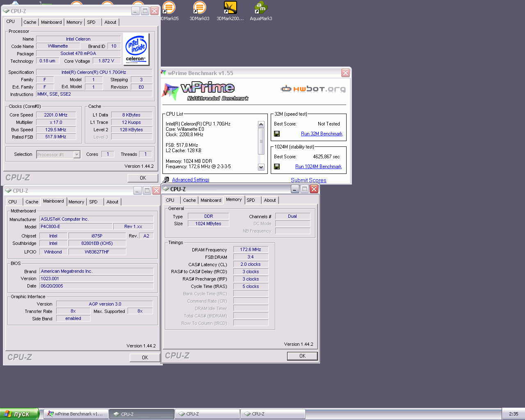Screen dimensions: 525x420
Task: Click OK in the CPU tab window
Action: [x=143, y=178]
